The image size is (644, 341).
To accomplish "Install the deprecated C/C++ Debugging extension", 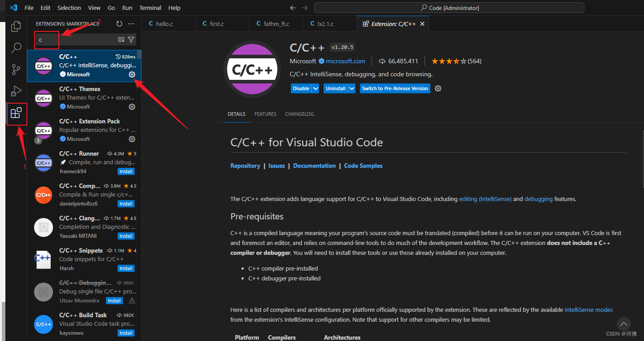I will (x=114, y=301).
